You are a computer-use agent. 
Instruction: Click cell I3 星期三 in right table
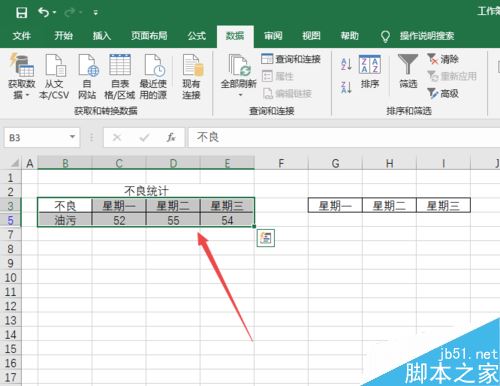point(443,205)
